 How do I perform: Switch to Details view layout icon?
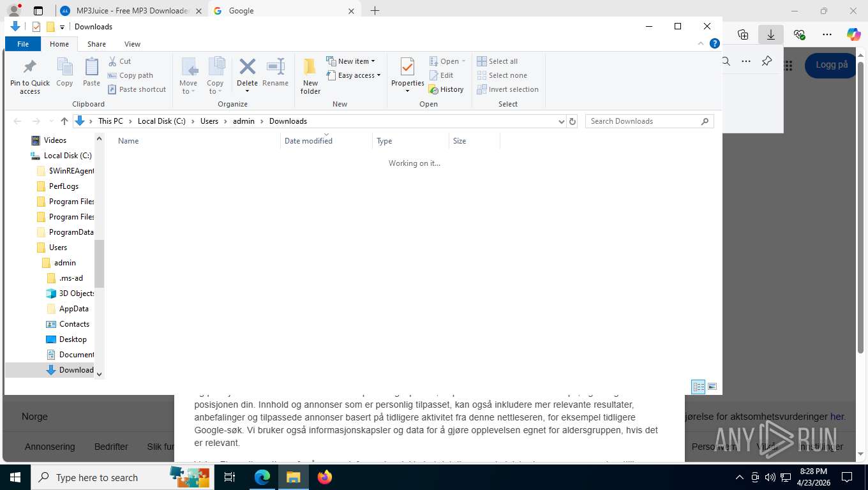pyautogui.click(x=699, y=387)
